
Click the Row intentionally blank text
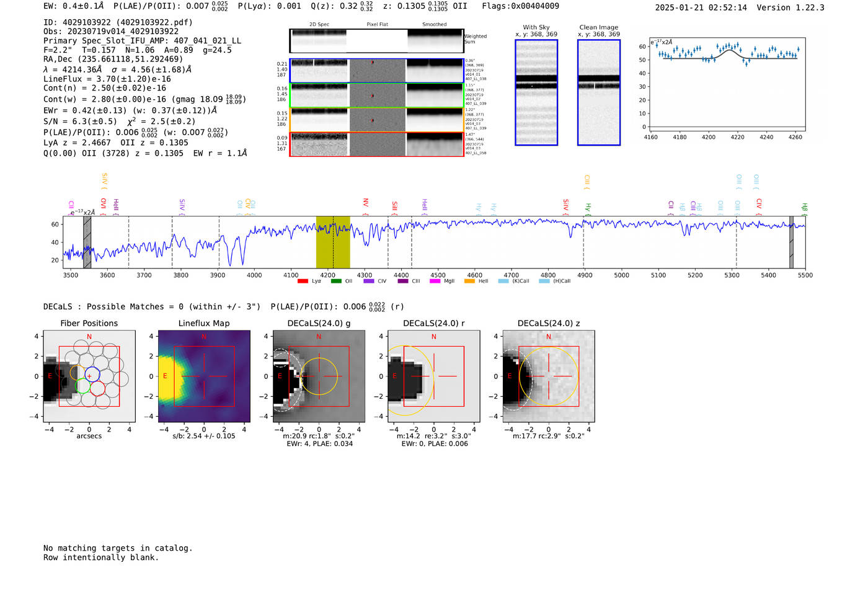pyautogui.click(x=101, y=558)
